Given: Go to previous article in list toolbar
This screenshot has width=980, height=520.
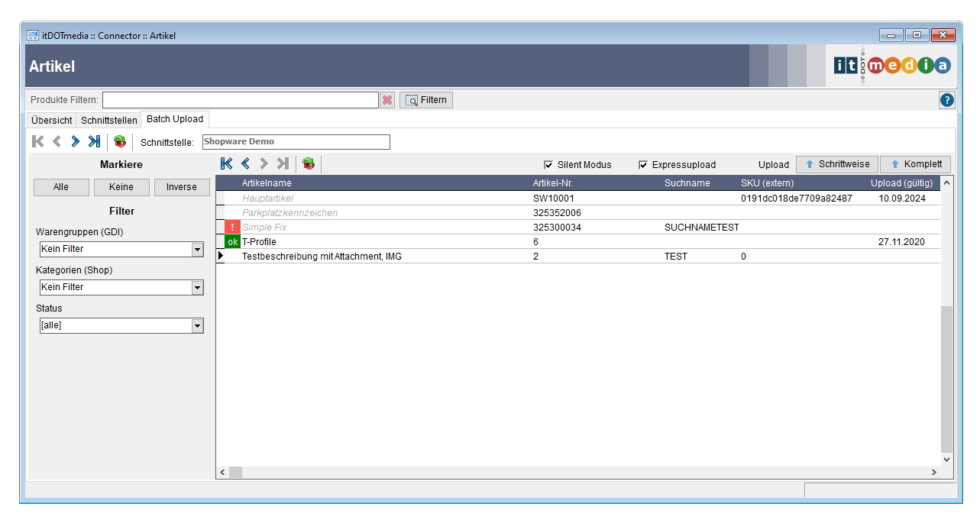Looking at the screenshot, I should coord(245,163).
